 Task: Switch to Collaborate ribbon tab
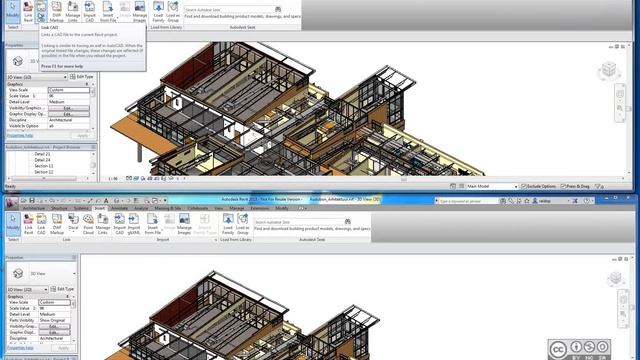(198, 208)
